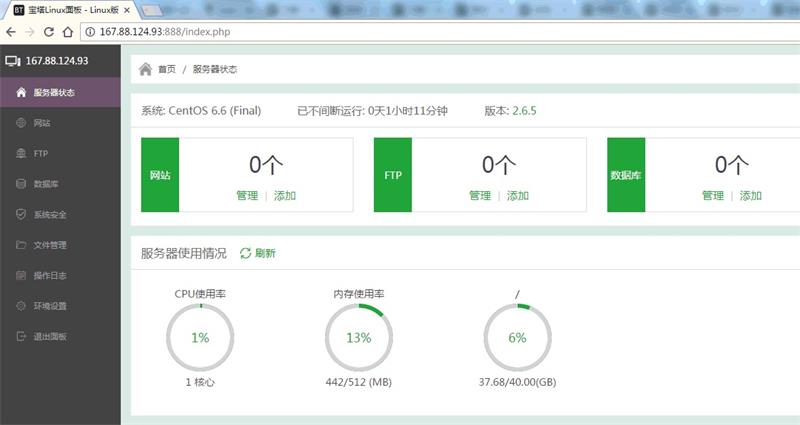Open a new browser tab
Viewport: 800px width, 425px height.
151,10
